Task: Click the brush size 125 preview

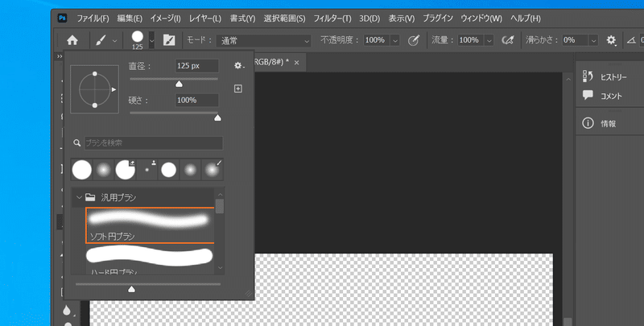Action: pos(138,40)
